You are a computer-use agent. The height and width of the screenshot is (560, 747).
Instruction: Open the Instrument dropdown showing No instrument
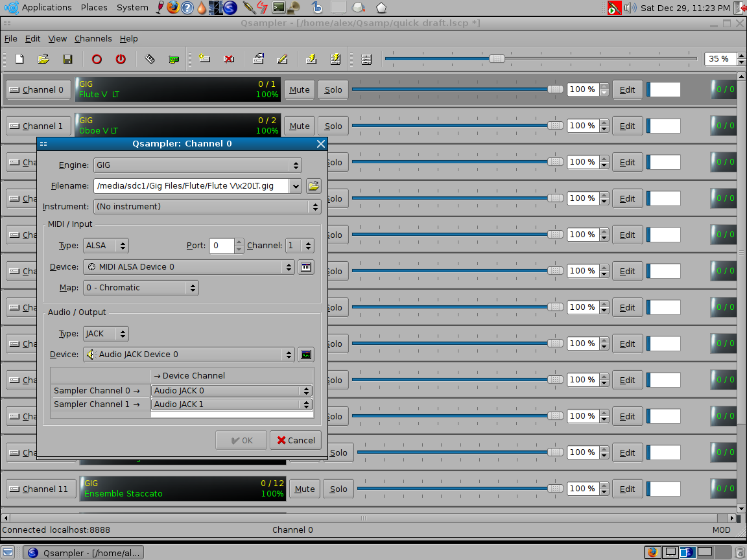[x=207, y=207]
